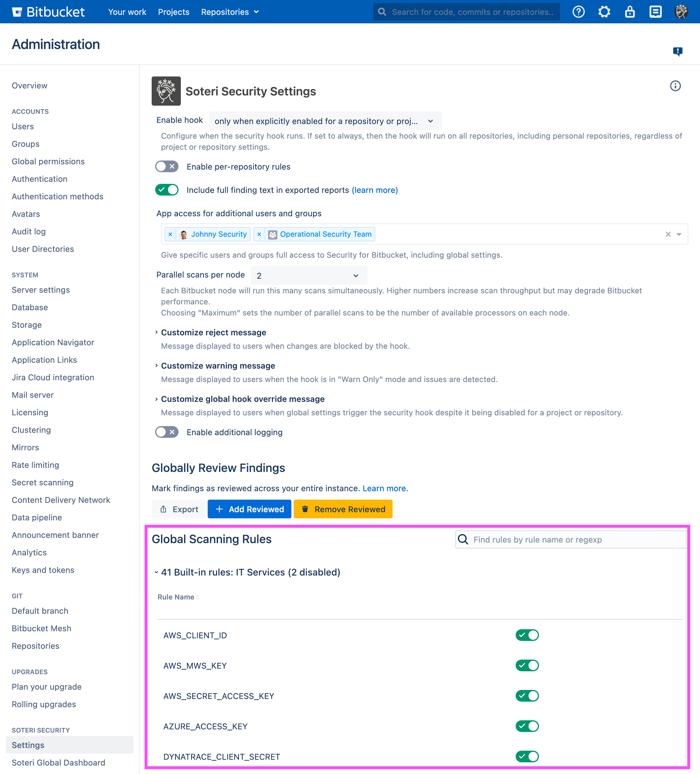Screen dimensions: 700x774
Task: Open the Repositories menu
Action: point(230,12)
